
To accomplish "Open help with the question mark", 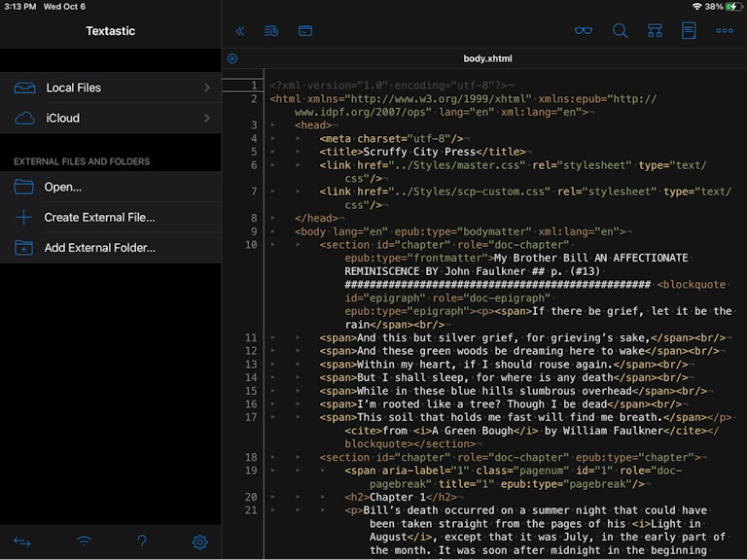I will 142,542.
